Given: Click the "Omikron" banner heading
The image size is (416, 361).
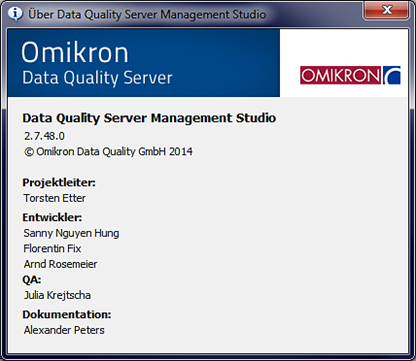Looking at the screenshot, I should [75, 52].
